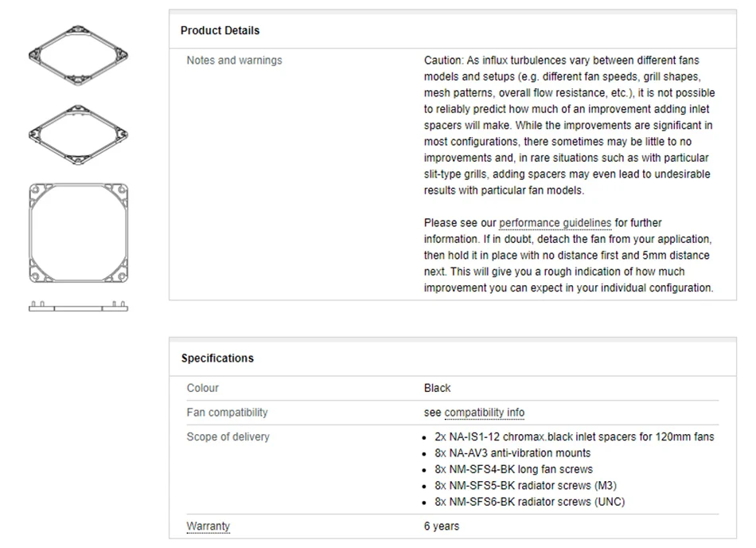
Task: Click the Fan compatibility row label
Action: [227, 413]
